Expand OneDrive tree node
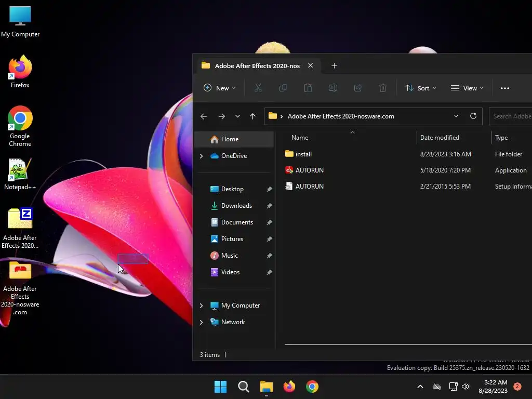This screenshot has width=532, height=399. [201, 156]
